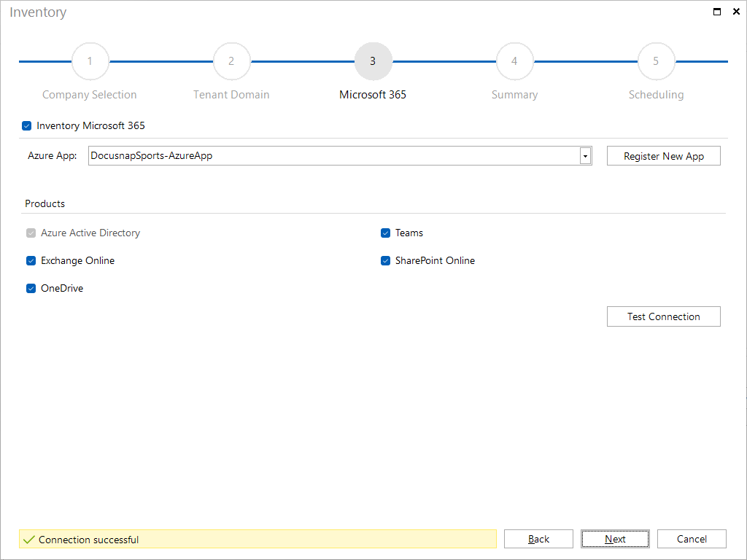Screen dimensions: 747x560
Task: Cancel the Inventory wizard
Action: click(692, 539)
